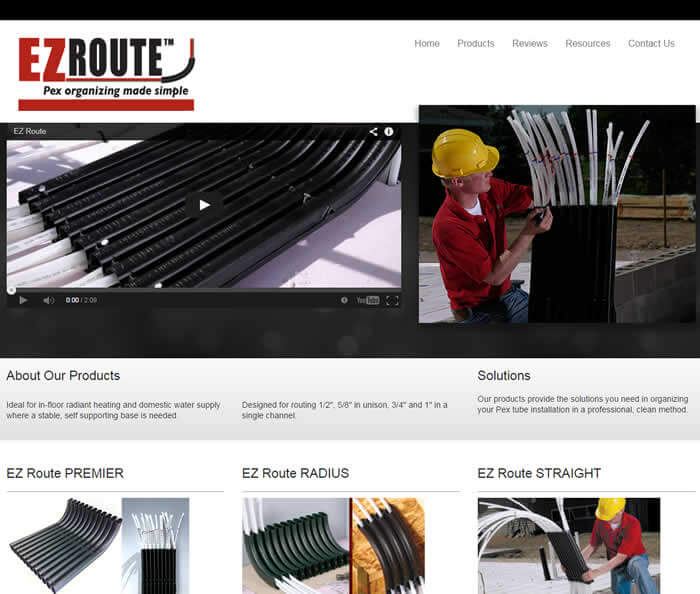
Task: Open the Home menu item
Action: (427, 43)
